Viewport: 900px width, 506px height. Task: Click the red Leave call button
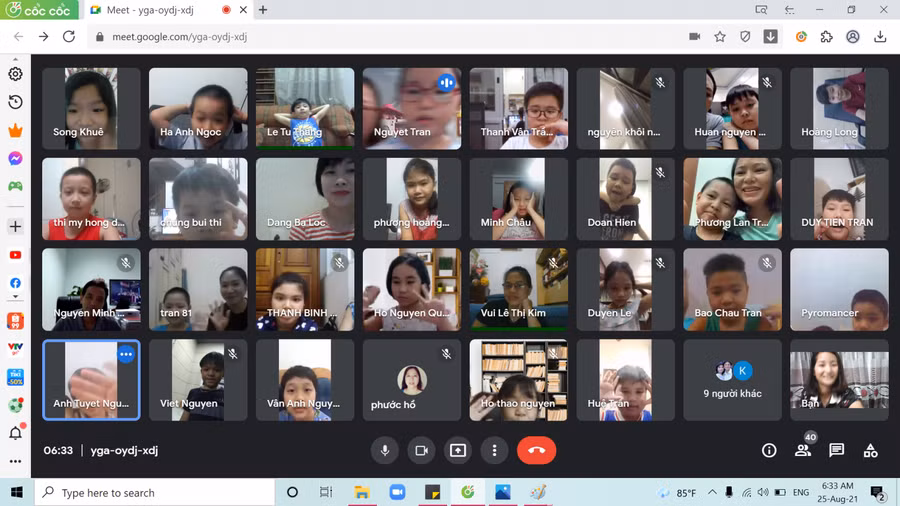[536, 450]
